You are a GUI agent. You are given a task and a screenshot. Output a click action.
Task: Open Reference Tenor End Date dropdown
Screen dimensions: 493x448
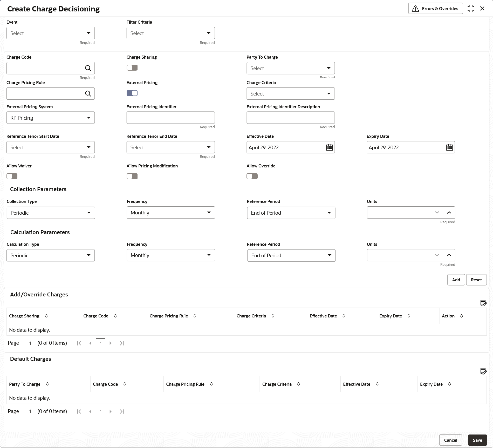point(170,147)
